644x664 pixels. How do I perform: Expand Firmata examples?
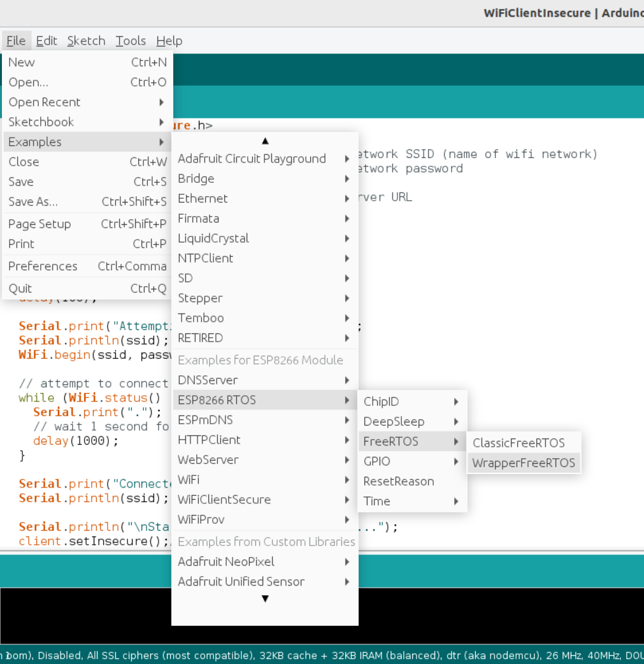(265, 219)
